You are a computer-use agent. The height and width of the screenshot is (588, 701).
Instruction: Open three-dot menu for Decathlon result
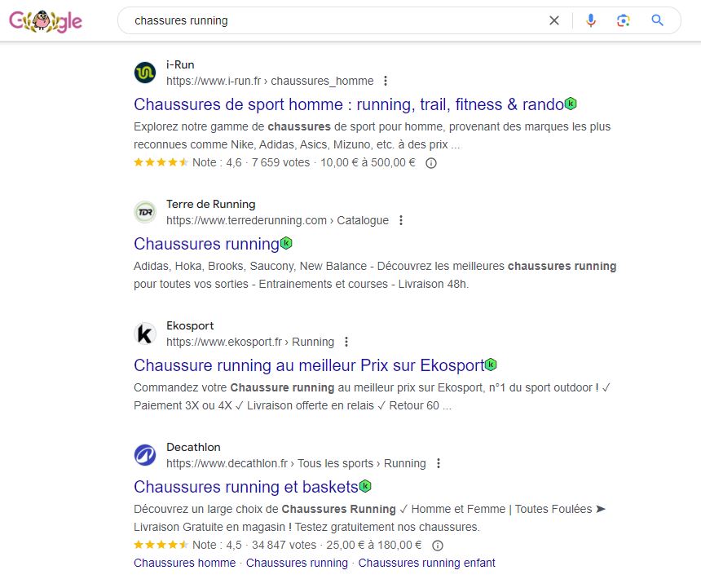439,464
